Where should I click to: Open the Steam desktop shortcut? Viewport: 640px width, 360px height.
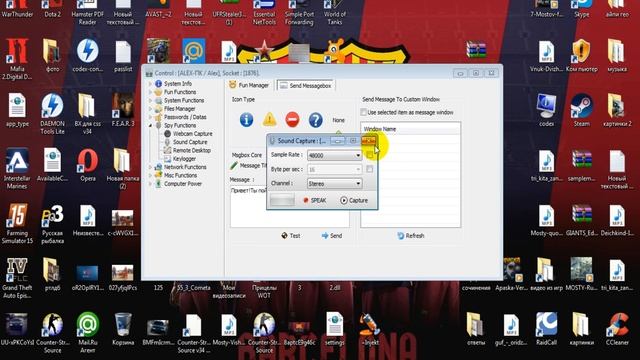point(582,109)
